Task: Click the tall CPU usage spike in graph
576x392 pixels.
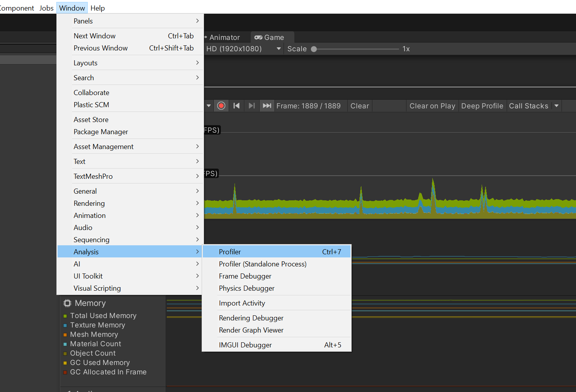Action: tap(433, 188)
